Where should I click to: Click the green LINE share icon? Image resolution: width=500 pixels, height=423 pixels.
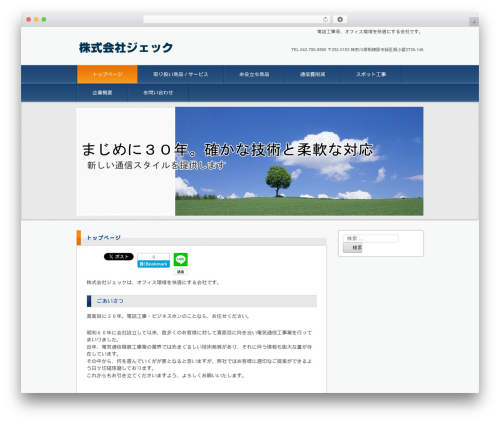[x=181, y=259]
